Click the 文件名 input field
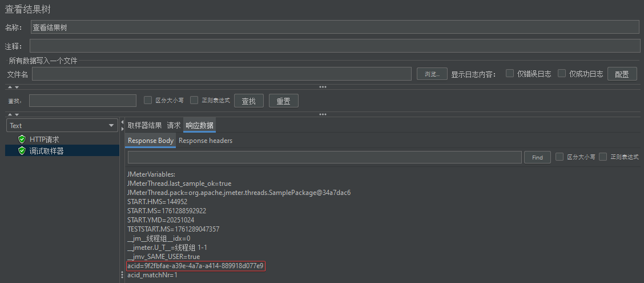Viewport: 644px width, 283px height. coord(222,74)
